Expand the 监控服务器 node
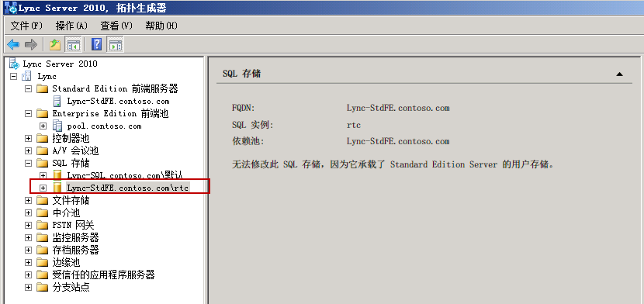Screen dimensions: 644x304 coord(29,237)
